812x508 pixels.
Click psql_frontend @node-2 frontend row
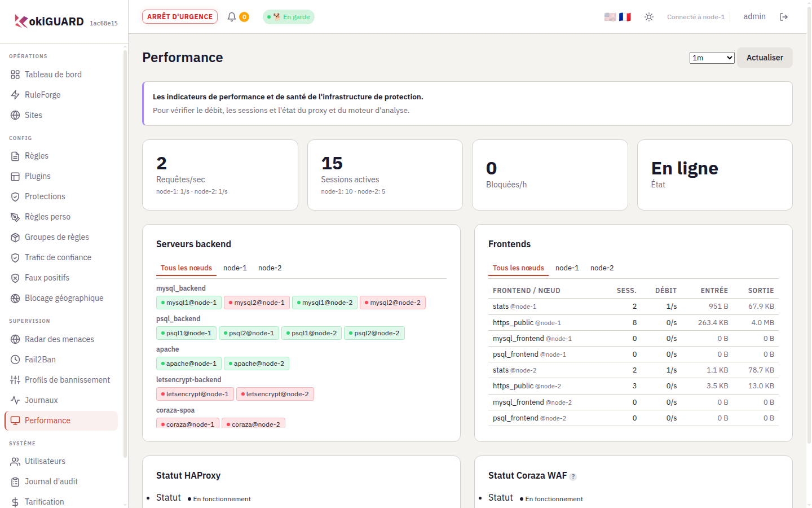tap(633, 418)
